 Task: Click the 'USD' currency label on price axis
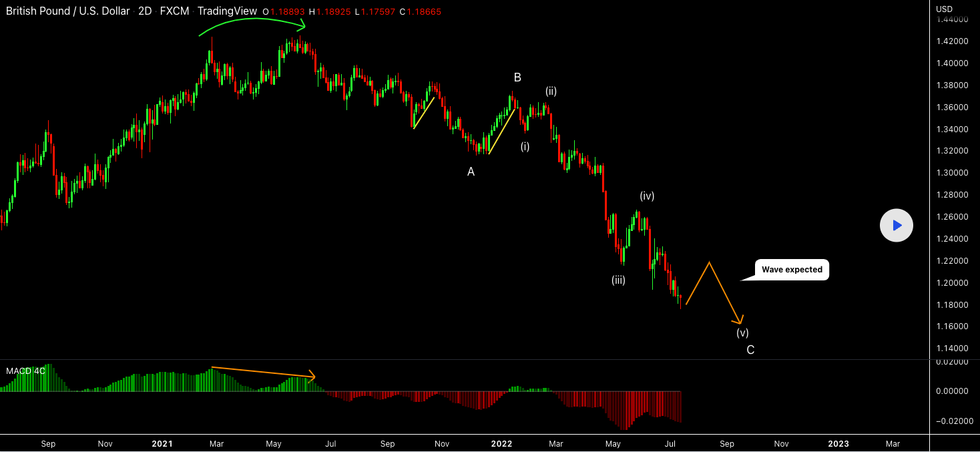944,9
